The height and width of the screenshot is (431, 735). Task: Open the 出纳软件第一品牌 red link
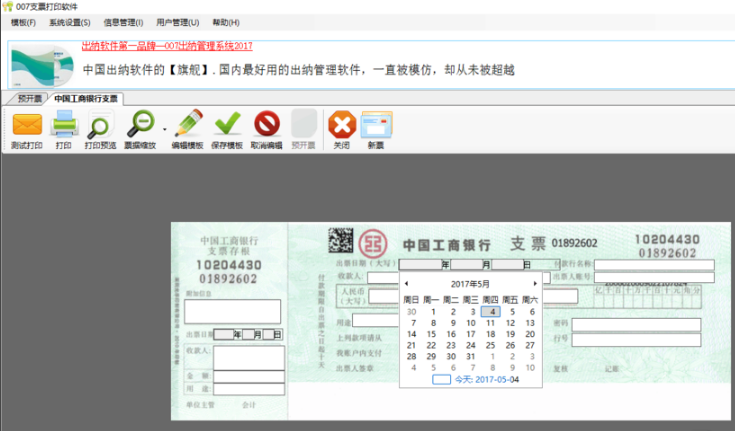[167, 46]
